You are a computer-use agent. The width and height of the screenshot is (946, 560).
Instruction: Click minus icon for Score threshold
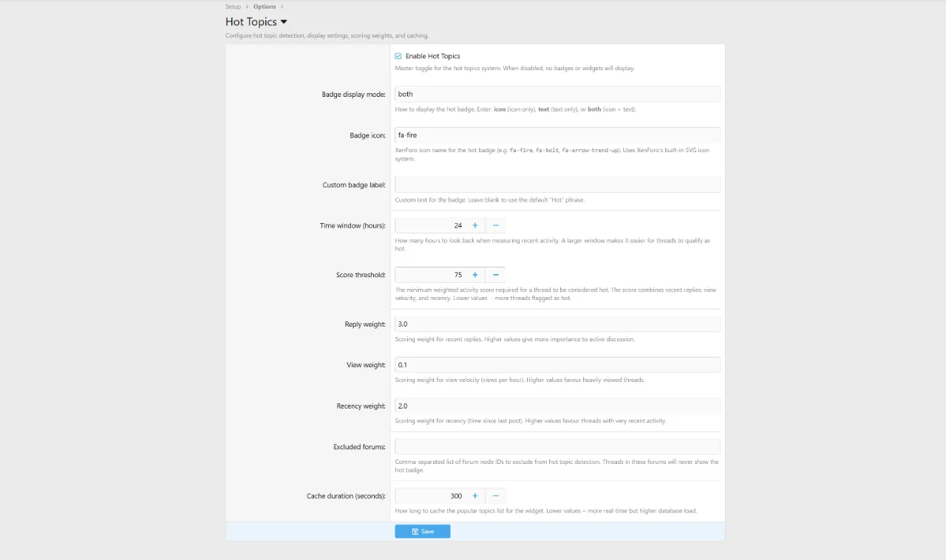point(495,275)
